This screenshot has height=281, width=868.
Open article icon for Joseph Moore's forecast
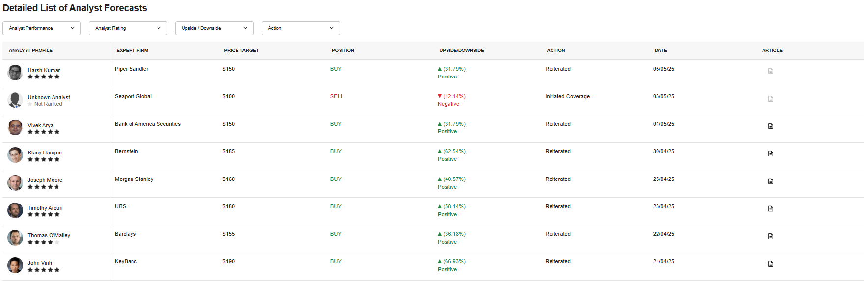click(770, 181)
